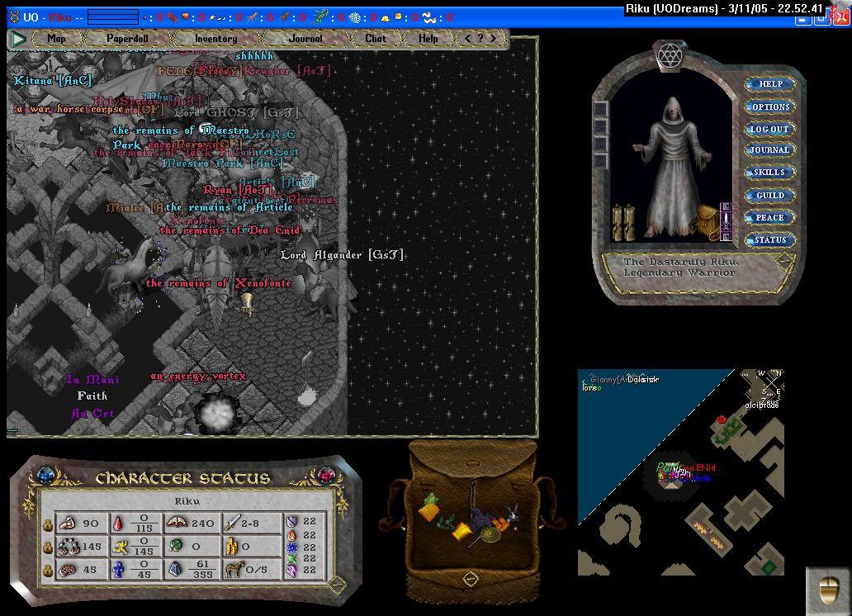Click the gold stack icon in Character Status
This screenshot has height=616, width=852.
coord(232,546)
